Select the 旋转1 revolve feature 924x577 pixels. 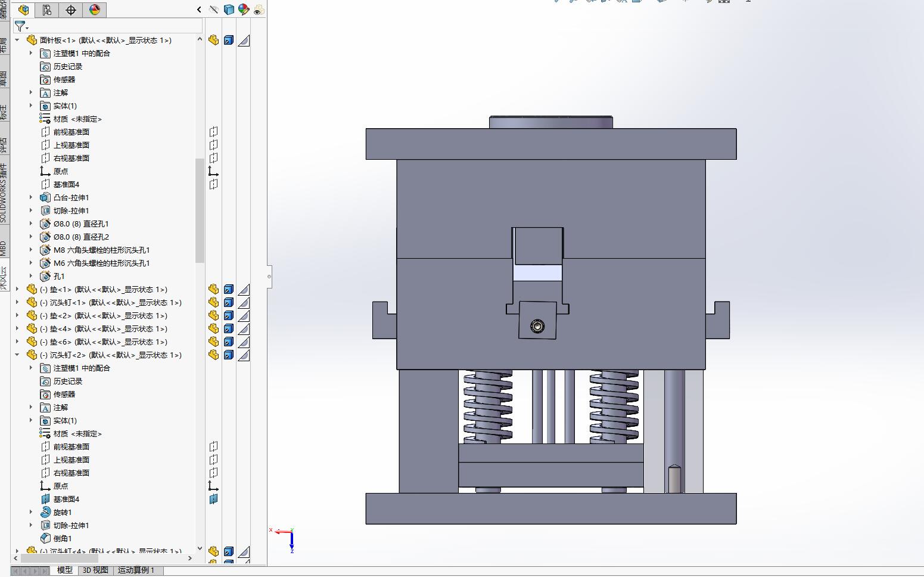(62, 512)
